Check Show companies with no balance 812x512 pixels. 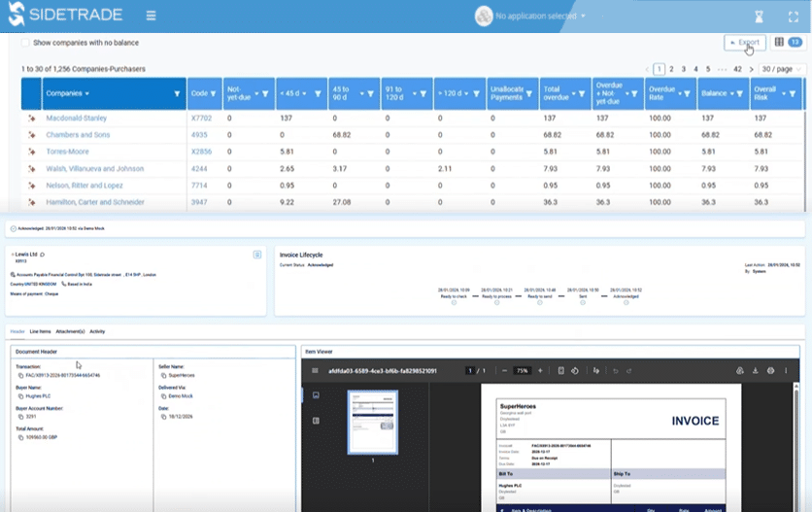(x=25, y=43)
